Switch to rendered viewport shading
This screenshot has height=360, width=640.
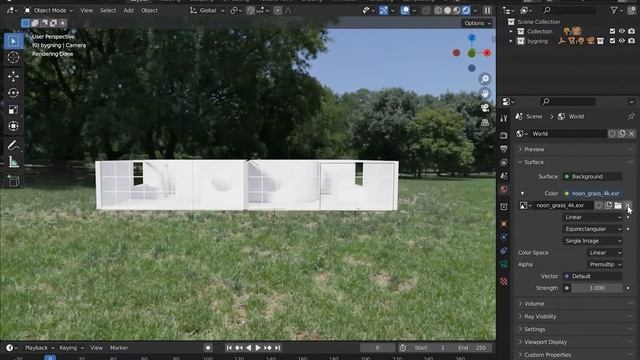click(x=466, y=11)
